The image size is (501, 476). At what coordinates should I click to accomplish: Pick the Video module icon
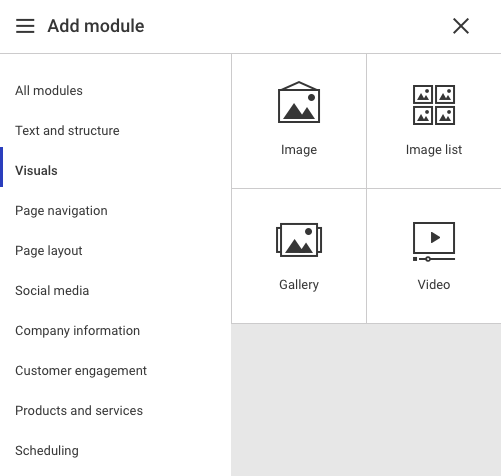click(434, 242)
